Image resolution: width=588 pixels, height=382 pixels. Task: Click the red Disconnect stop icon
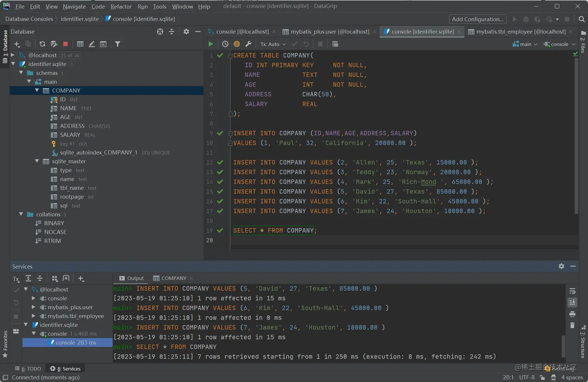[65, 44]
